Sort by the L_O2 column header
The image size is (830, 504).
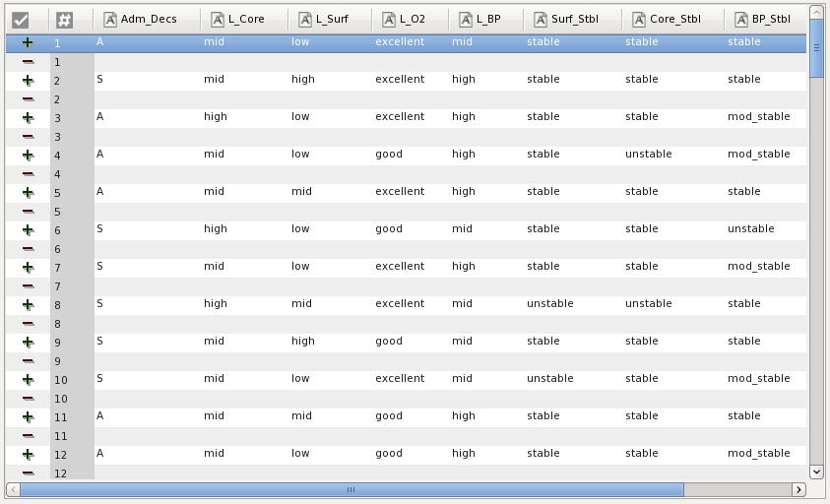410,20
